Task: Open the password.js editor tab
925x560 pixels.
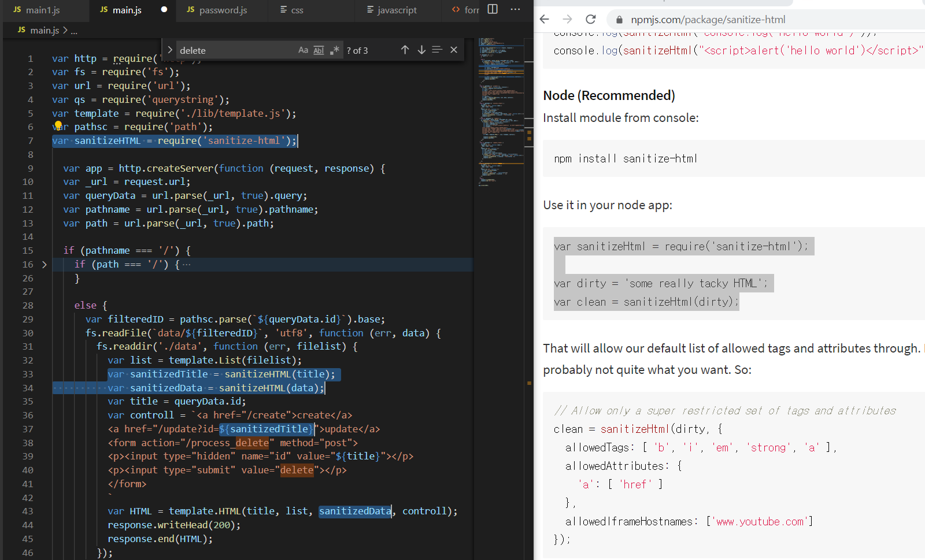Action: [223, 10]
